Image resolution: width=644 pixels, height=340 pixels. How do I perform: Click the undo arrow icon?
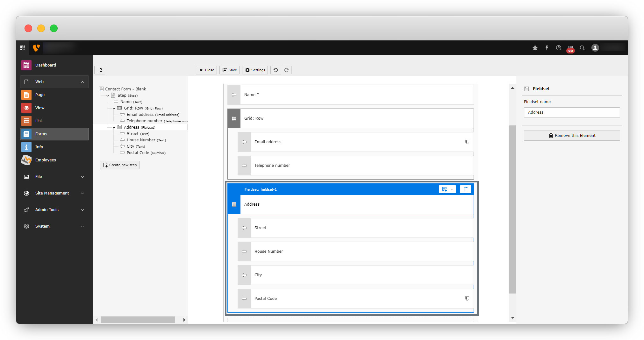276,70
